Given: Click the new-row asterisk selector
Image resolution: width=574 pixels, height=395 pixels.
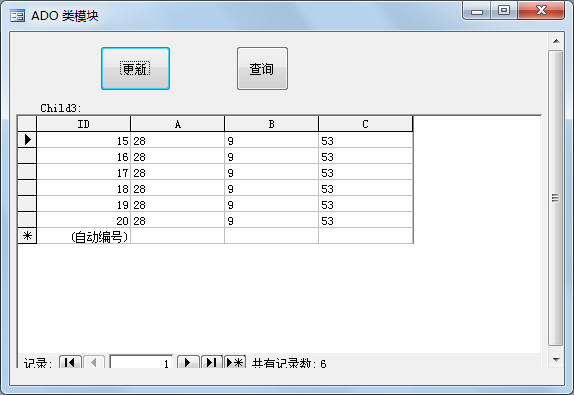Looking at the screenshot, I should [x=27, y=236].
